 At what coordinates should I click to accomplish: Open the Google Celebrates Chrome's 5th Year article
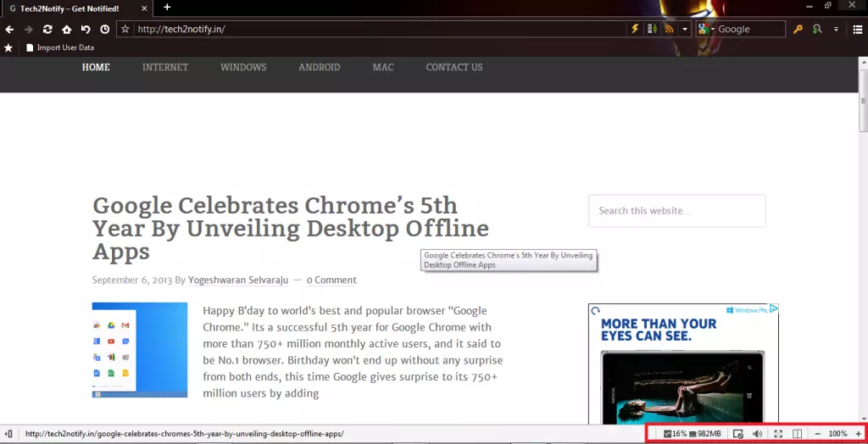click(291, 228)
